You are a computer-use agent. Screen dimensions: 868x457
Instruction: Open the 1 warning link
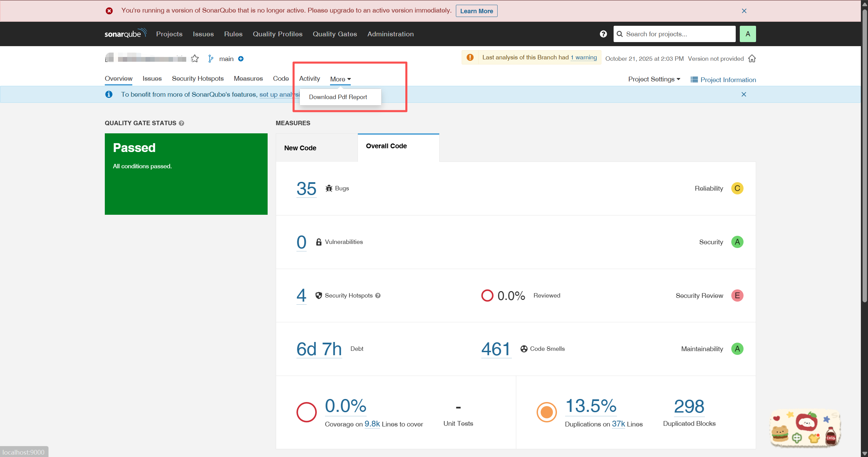click(x=584, y=57)
